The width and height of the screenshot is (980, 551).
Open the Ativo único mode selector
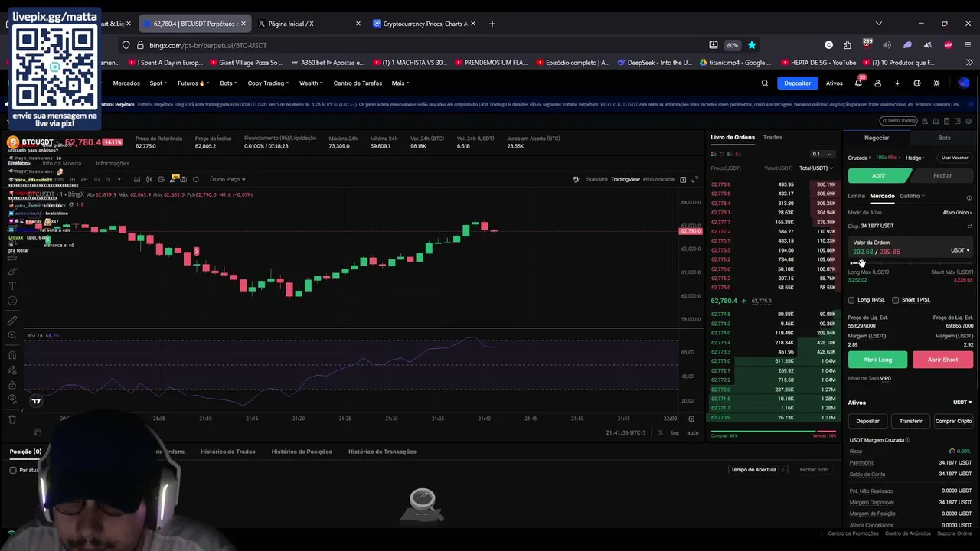pyautogui.click(x=957, y=212)
